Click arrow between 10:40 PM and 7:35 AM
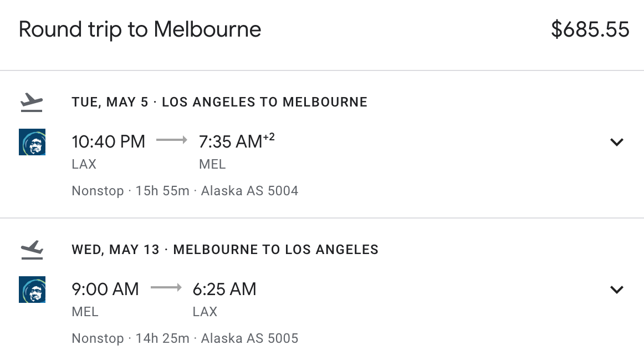The image size is (644, 355). [x=172, y=141]
